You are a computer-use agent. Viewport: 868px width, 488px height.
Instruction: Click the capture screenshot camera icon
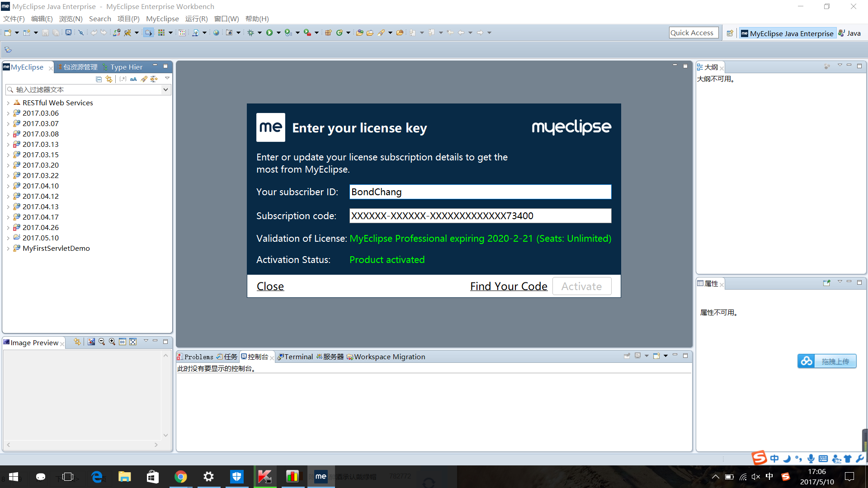(229, 33)
